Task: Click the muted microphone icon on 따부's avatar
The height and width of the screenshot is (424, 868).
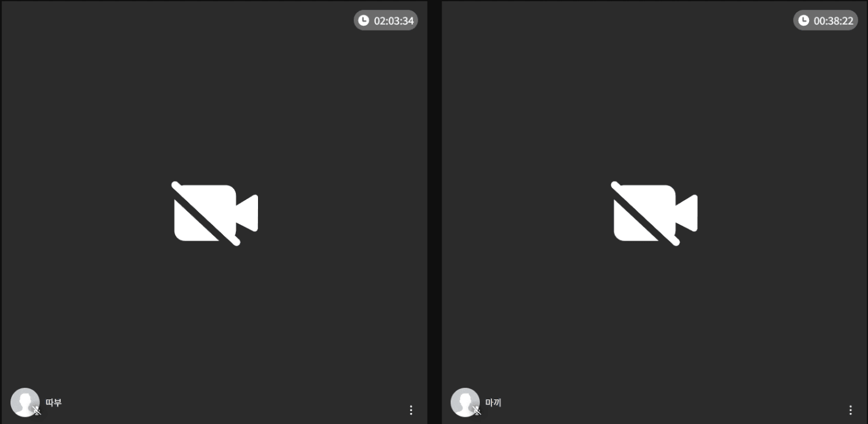Action: coord(37,411)
